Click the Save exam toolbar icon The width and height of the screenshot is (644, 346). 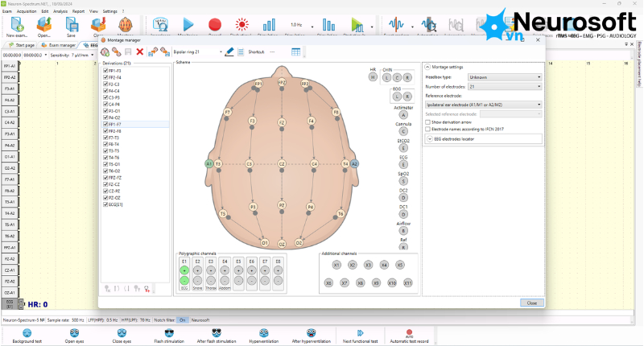click(72, 27)
